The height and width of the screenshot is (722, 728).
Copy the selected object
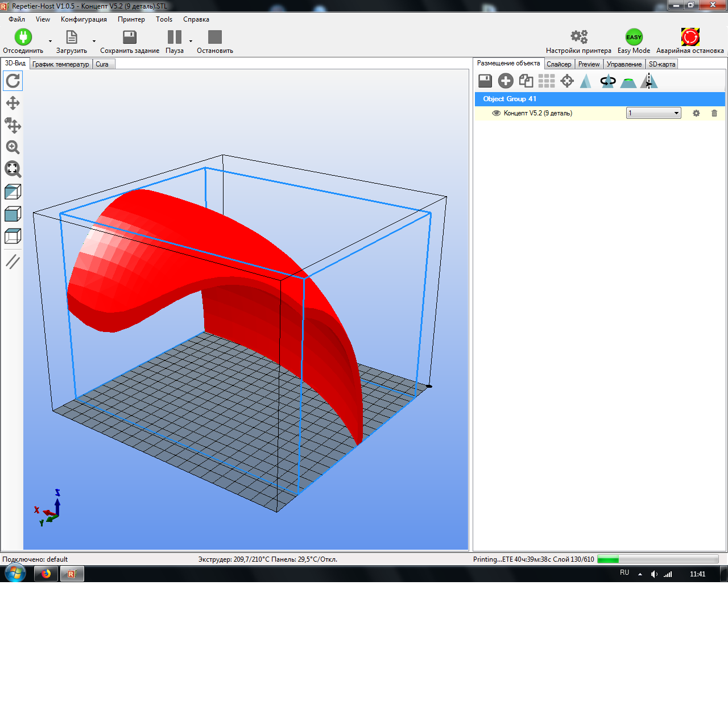tap(526, 81)
